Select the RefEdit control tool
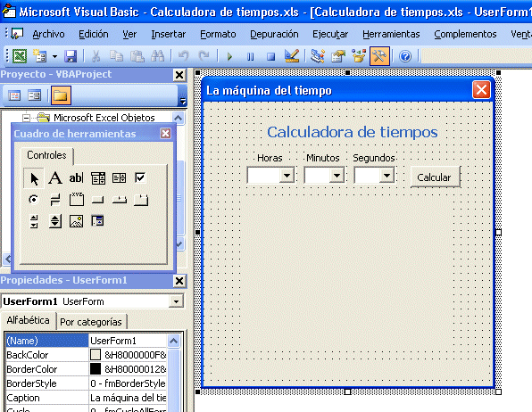The height and width of the screenshot is (412, 532). pos(97,221)
